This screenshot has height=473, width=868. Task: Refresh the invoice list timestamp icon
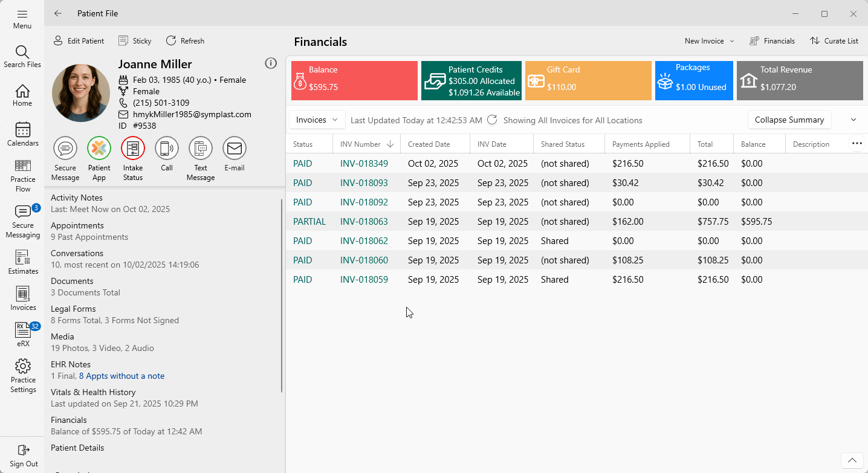(x=492, y=120)
